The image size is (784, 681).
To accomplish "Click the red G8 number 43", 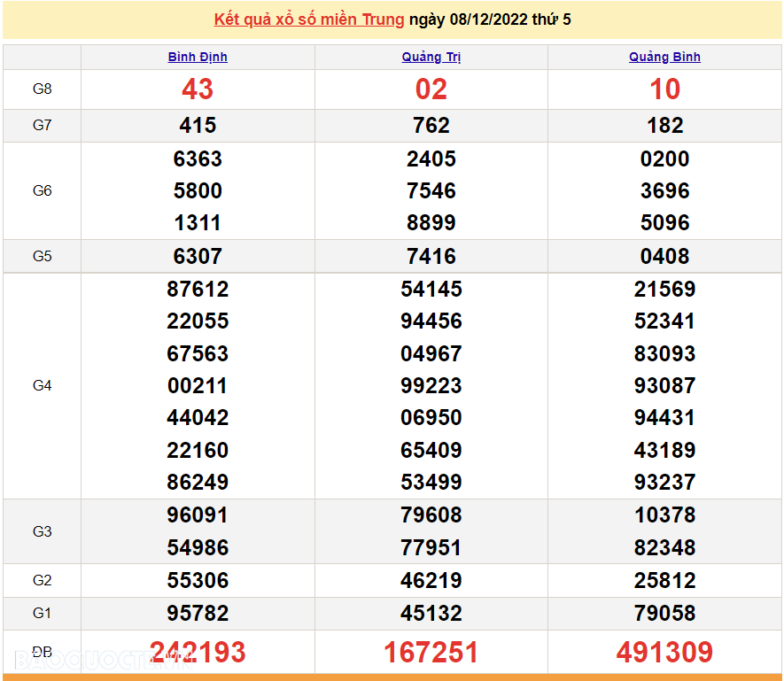I will pos(197,89).
